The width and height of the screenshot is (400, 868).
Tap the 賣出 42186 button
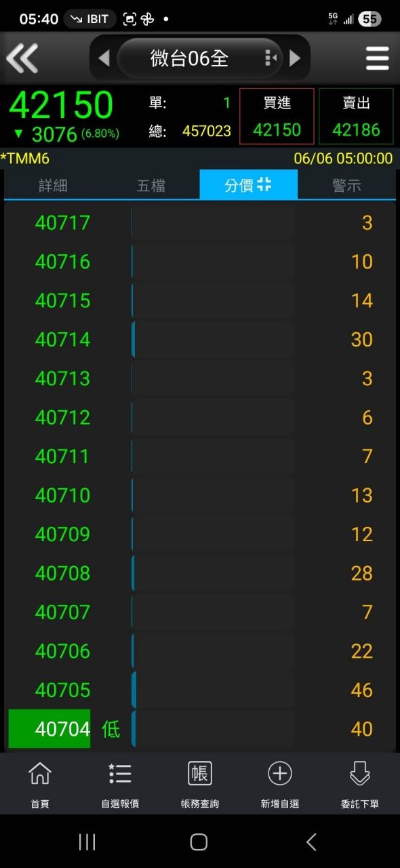[x=357, y=116]
